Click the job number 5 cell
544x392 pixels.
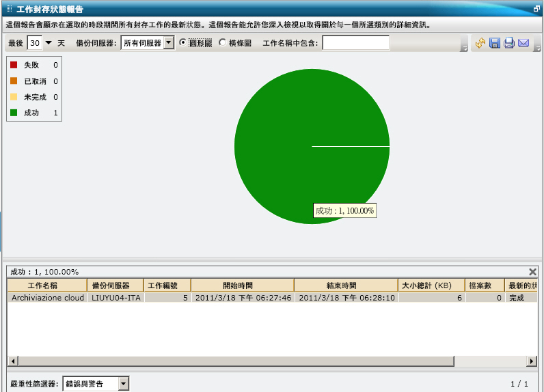coord(167,298)
